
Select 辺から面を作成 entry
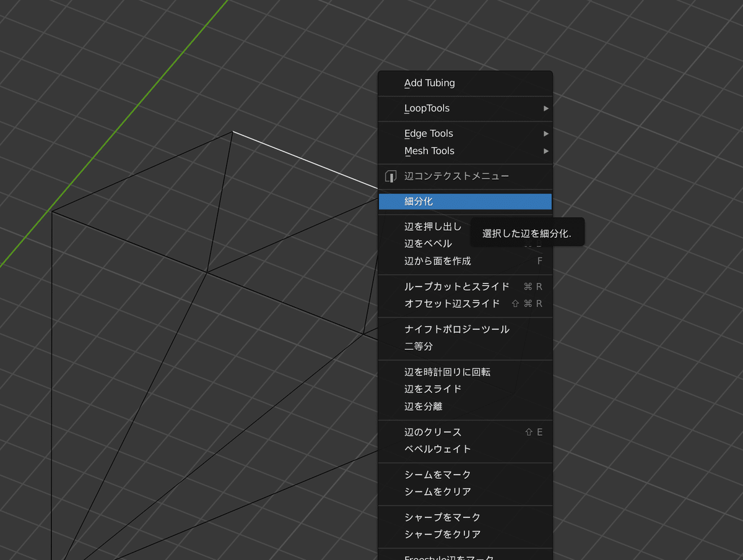[x=465, y=261]
